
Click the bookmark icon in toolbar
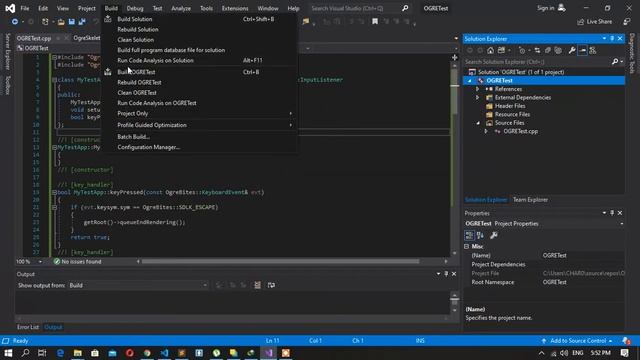tap(375, 22)
